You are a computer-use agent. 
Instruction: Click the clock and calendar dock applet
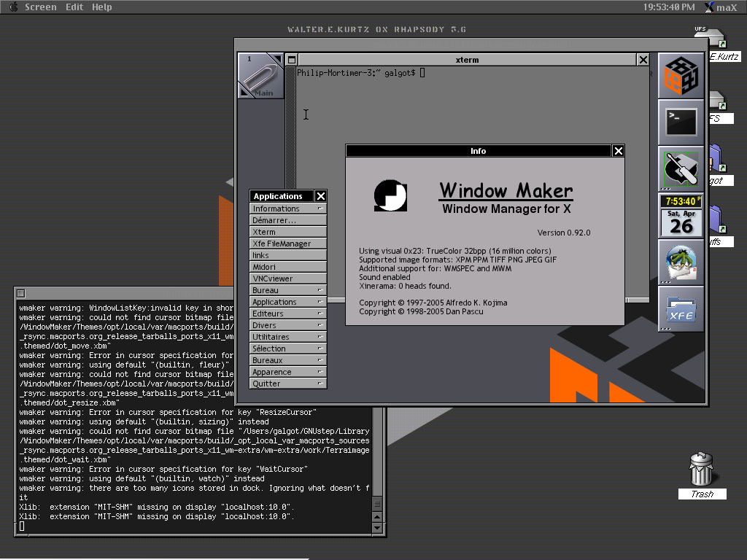681,215
